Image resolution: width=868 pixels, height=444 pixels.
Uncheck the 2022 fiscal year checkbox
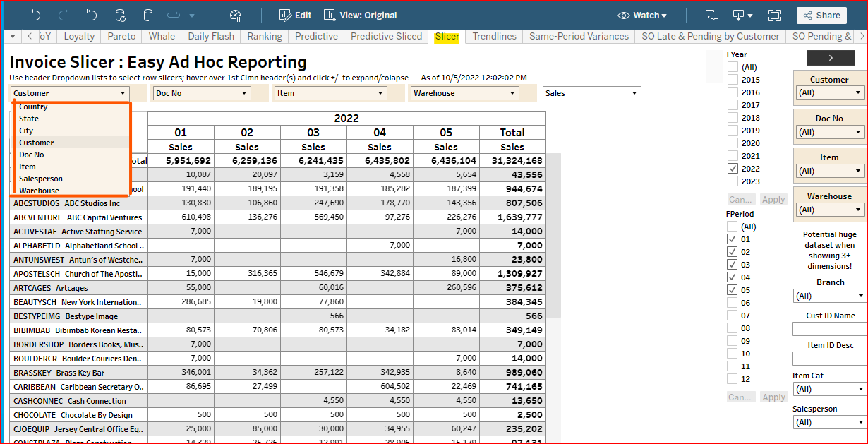click(733, 169)
